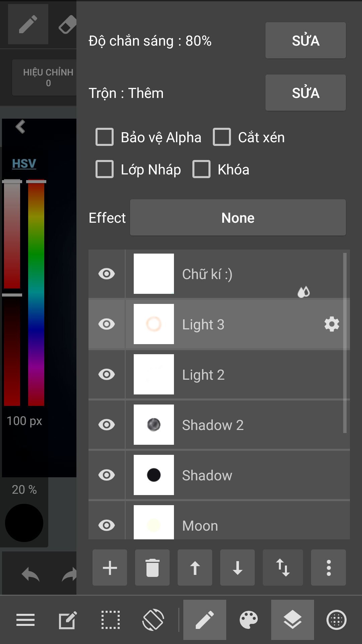Screen dimensions: 362x644
Task: Open the layer three-dot overflow menu
Action: click(328, 568)
